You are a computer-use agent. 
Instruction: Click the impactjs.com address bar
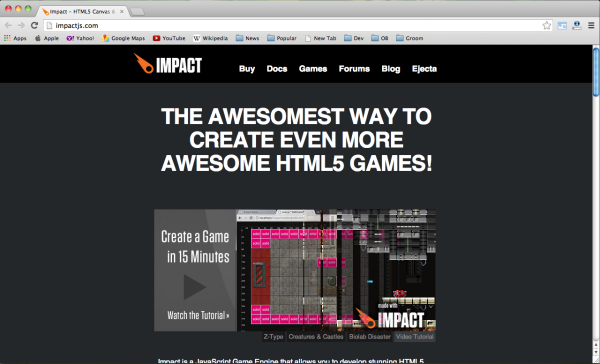297,26
